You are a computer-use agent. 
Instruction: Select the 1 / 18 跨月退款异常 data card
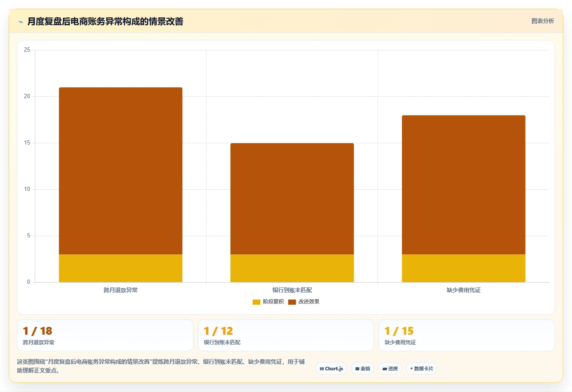click(x=105, y=335)
